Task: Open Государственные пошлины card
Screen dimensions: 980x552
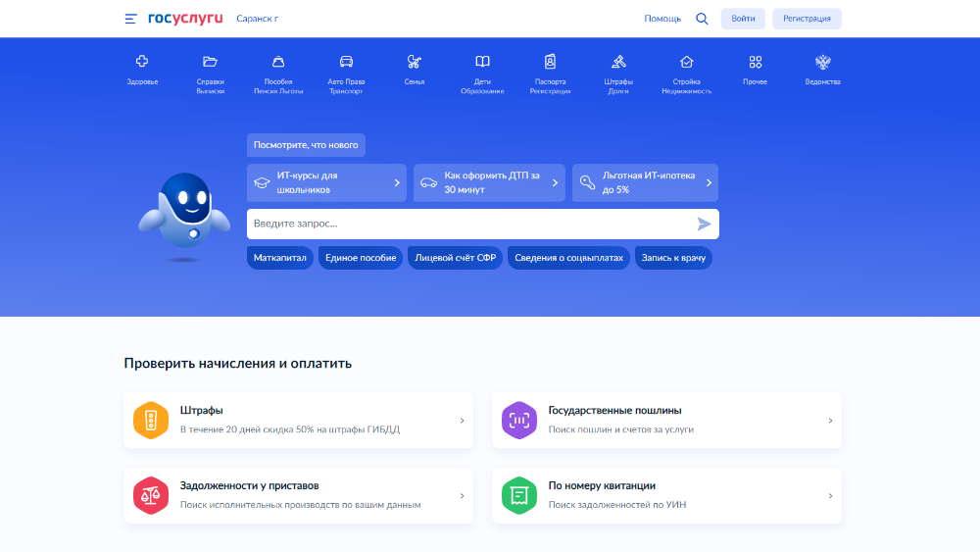Action: click(666, 420)
